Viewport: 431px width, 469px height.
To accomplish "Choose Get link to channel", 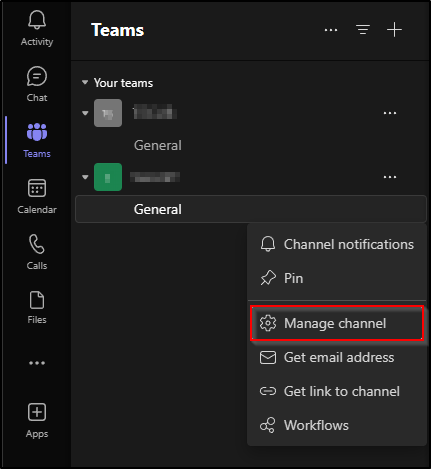I will pos(337,391).
